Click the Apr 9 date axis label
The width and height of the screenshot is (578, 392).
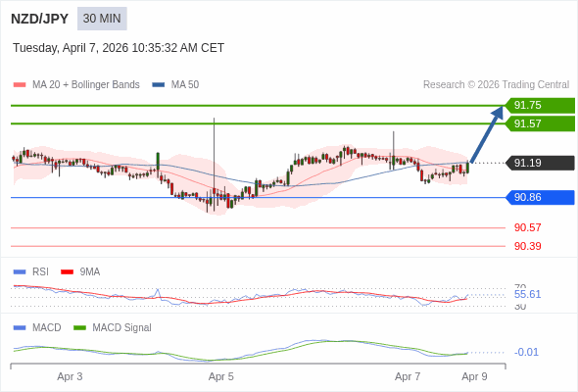pyautogui.click(x=475, y=376)
